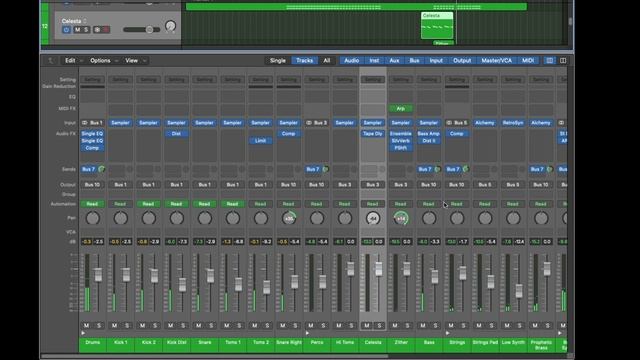Select the Tracks mixer view tab

tap(304, 60)
